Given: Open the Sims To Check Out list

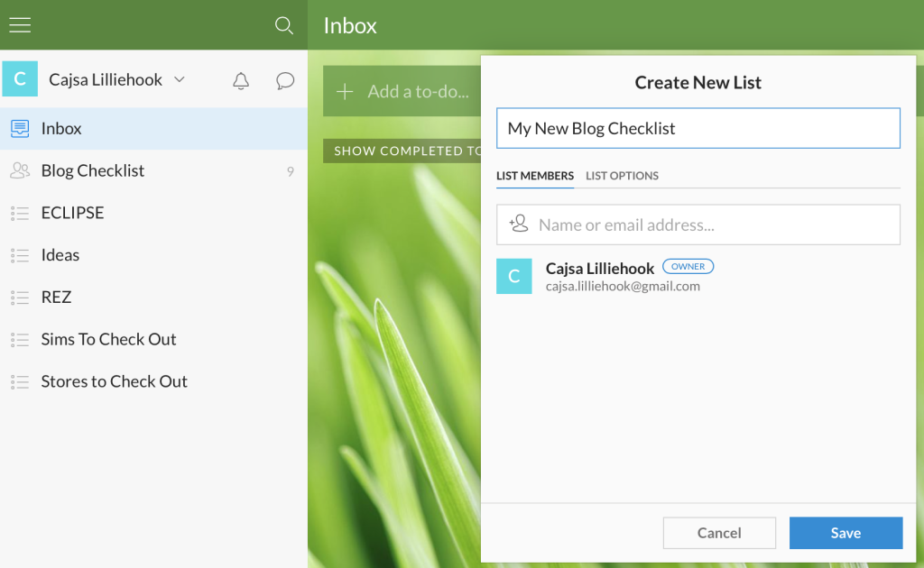Looking at the screenshot, I should 108,339.
